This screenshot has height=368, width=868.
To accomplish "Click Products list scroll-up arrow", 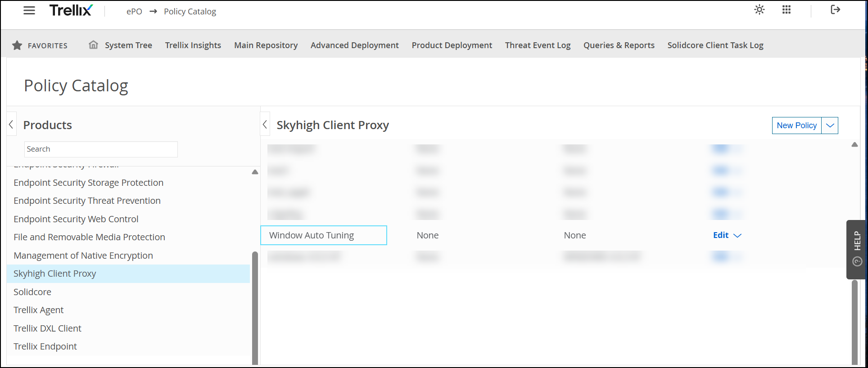I will coord(255,172).
